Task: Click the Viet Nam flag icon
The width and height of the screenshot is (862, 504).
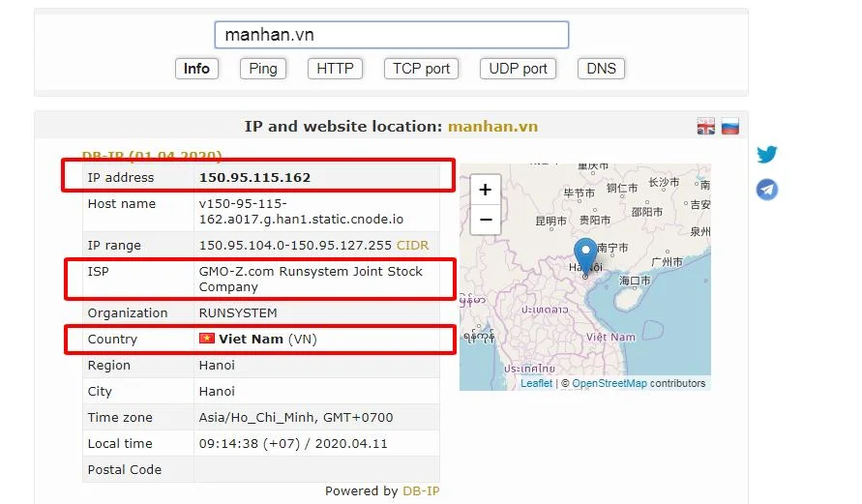Action: 207,339
